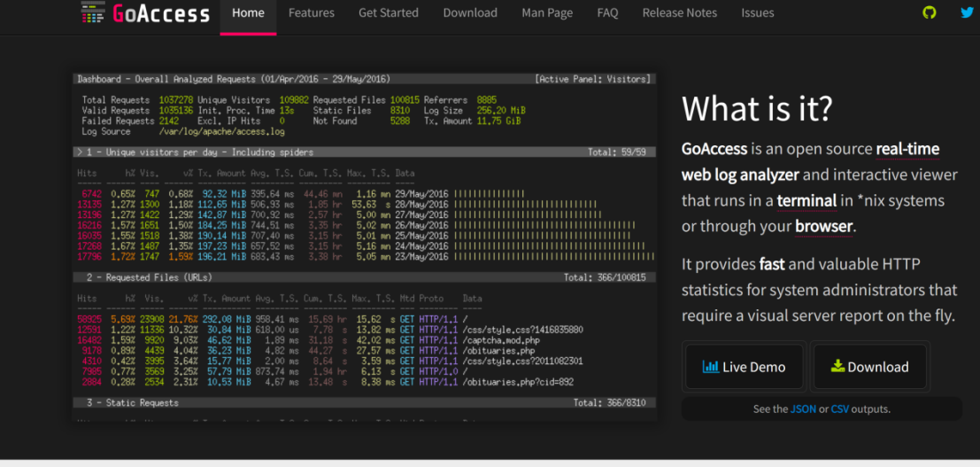This screenshot has width=980, height=467.
Task: Open the Man Page nav item
Action: (x=547, y=12)
